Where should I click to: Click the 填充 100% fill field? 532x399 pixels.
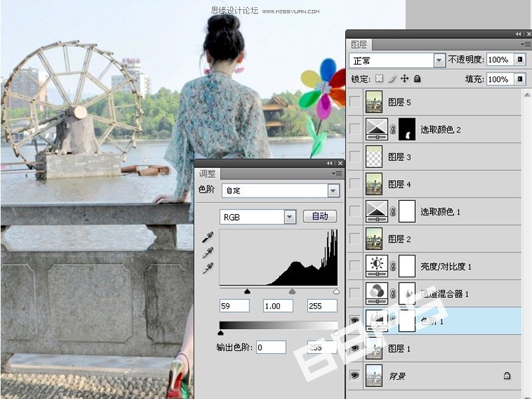pyautogui.click(x=501, y=79)
